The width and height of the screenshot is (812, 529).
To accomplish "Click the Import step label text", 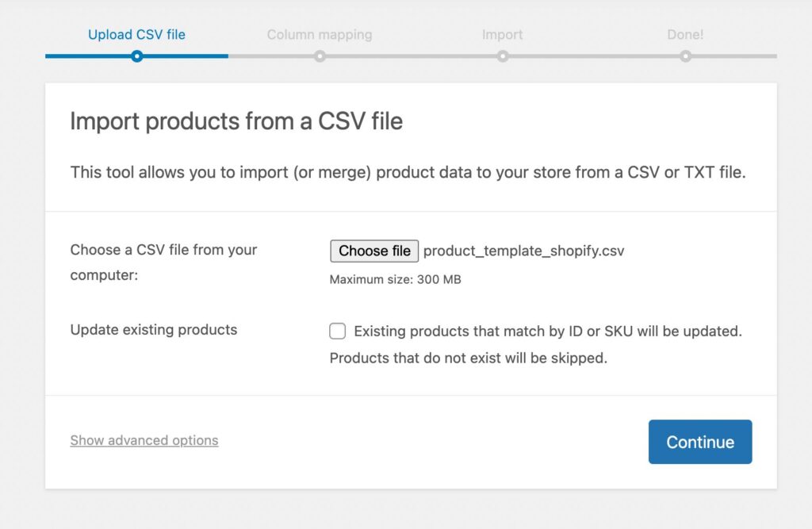I will point(503,35).
